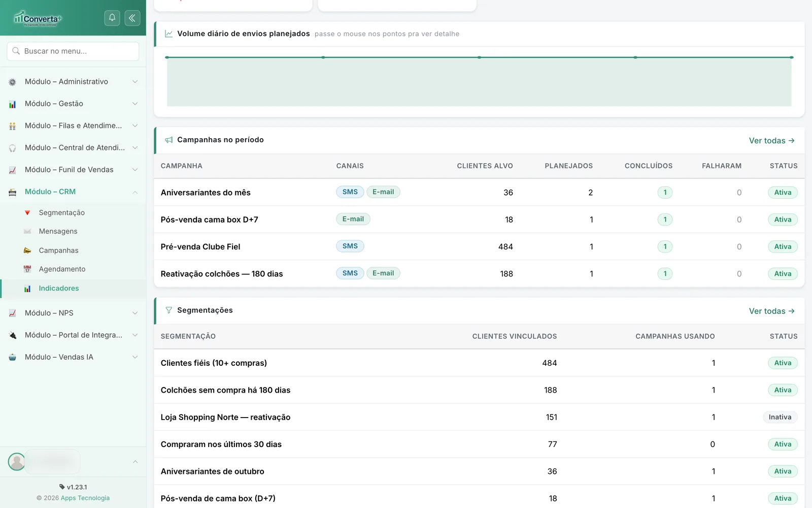Image resolution: width=812 pixels, height=508 pixels.
Task: Click the Converta logo
Action: (38, 18)
